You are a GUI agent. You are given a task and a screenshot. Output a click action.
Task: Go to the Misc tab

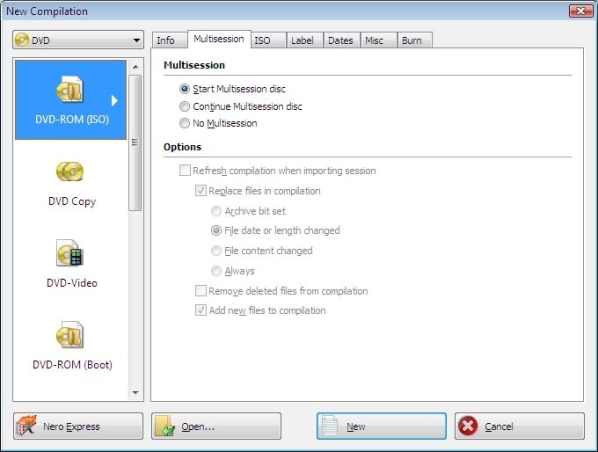(378, 40)
